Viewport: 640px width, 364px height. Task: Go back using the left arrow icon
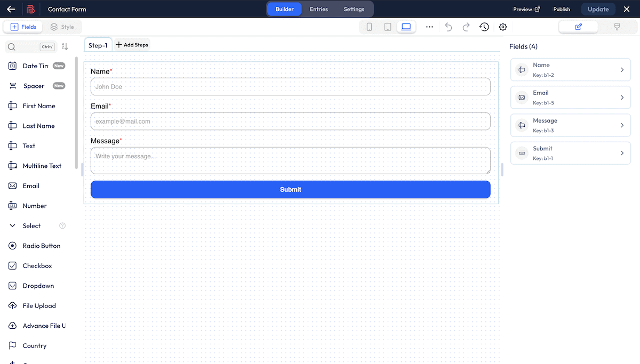(11, 9)
